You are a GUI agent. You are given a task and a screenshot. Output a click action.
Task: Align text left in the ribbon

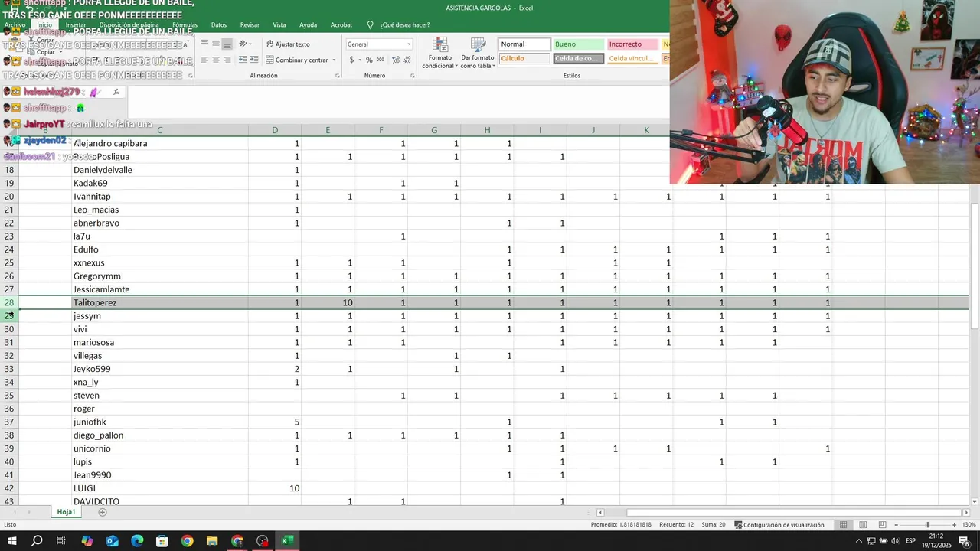coord(204,60)
